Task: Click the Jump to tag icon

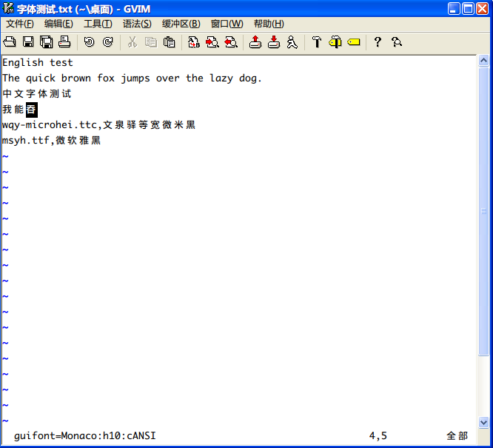Action: pos(354,42)
